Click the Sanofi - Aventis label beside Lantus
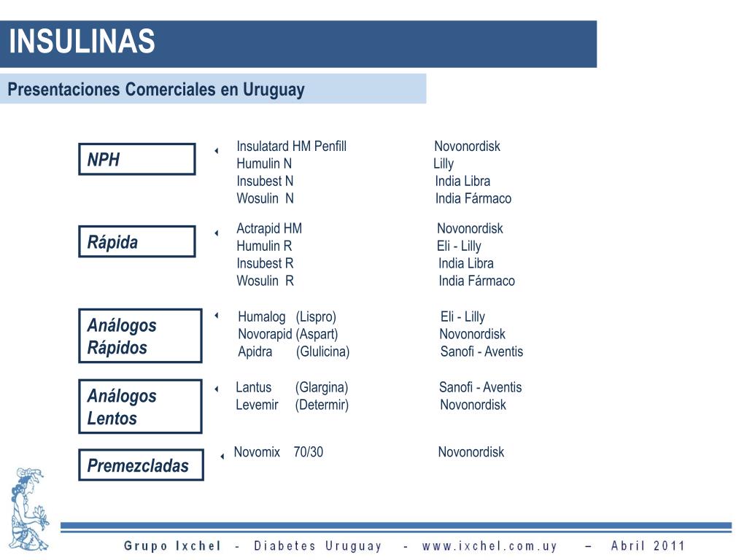747x560 pixels. click(x=480, y=387)
